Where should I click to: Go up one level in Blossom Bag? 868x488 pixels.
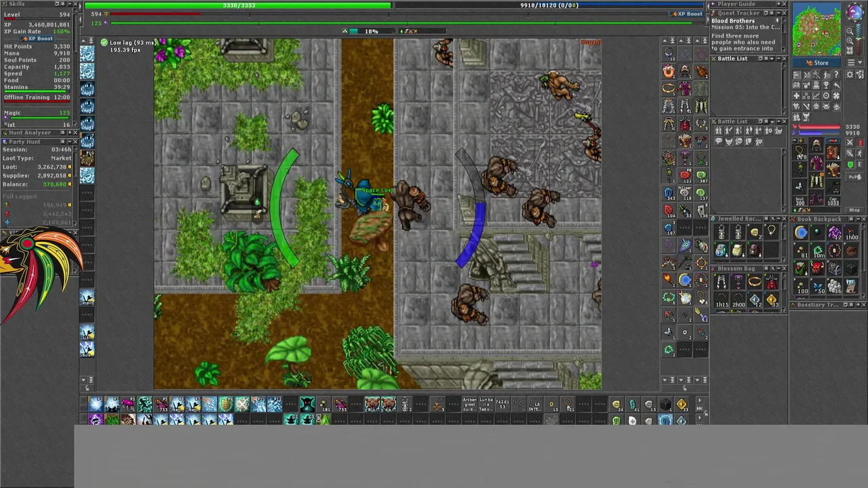pyautogui.click(x=772, y=268)
